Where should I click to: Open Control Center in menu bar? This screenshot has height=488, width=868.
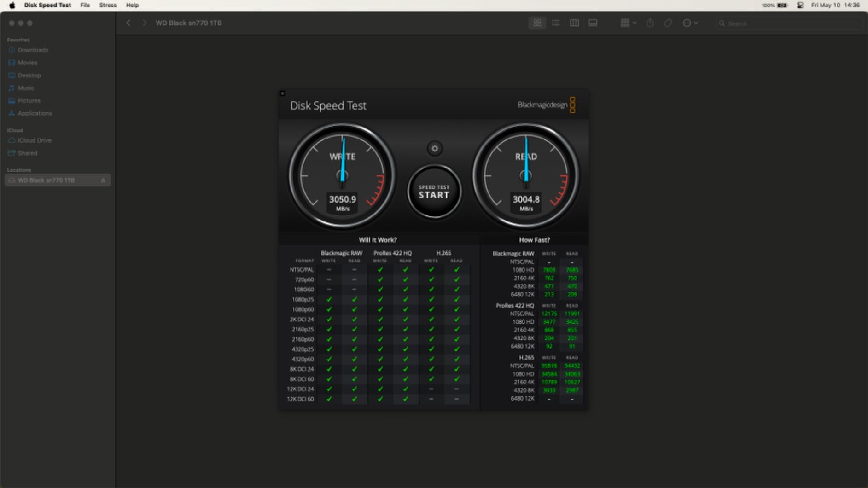click(x=800, y=5)
